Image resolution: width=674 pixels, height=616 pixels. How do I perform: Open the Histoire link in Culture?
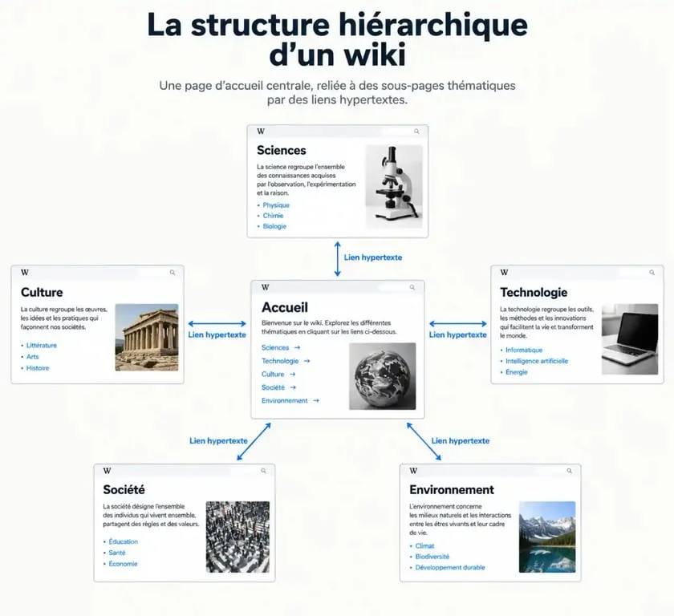tap(38, 368)
